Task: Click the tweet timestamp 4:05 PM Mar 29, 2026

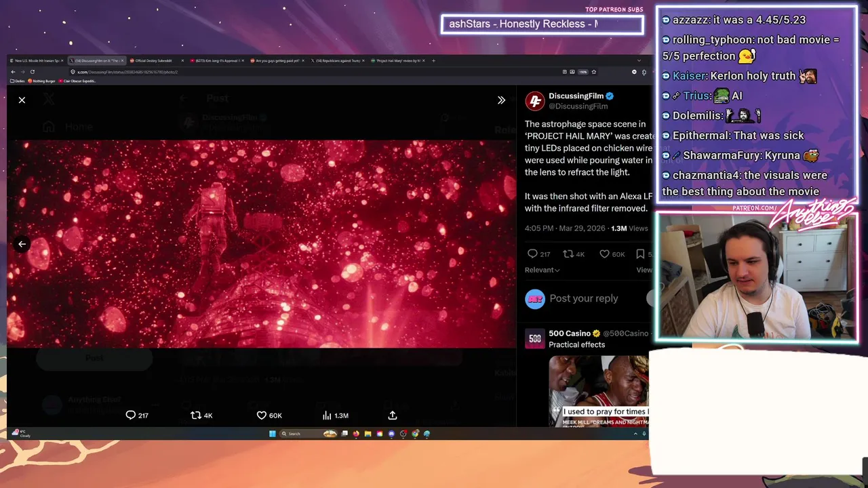Action: 565,228
